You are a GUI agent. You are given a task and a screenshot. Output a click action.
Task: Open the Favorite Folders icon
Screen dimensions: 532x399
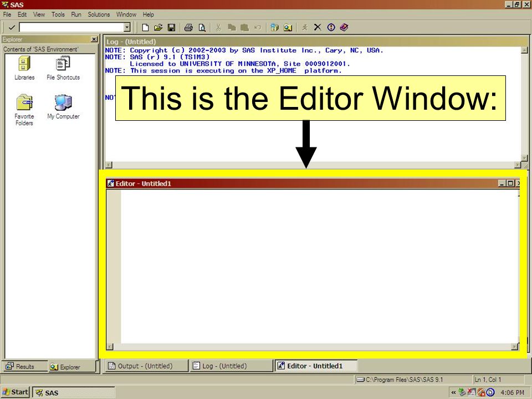coord(24,110)
